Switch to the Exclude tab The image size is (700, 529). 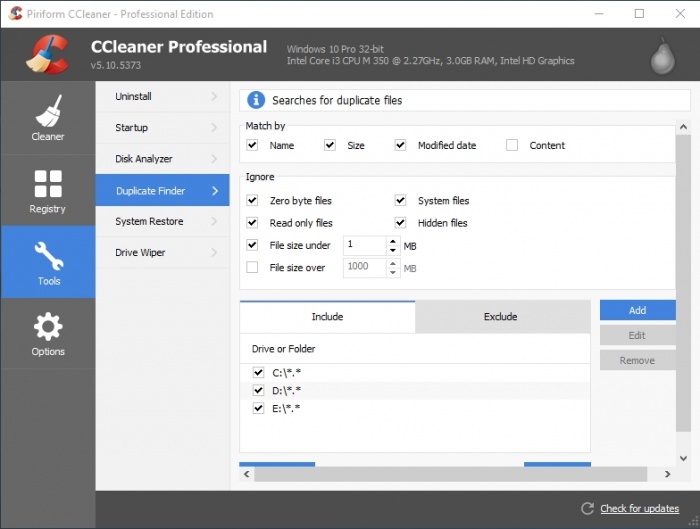(501, 317)
